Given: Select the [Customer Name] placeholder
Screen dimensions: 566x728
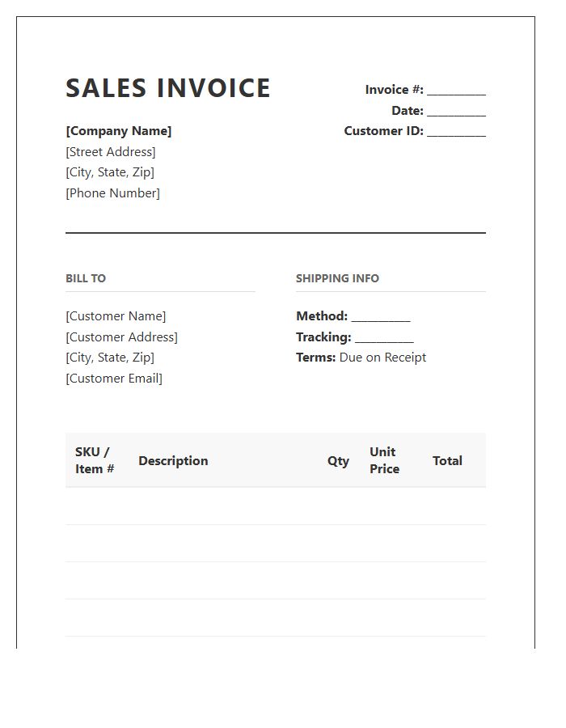Looking at the screenshot, I should pos(116,316).
